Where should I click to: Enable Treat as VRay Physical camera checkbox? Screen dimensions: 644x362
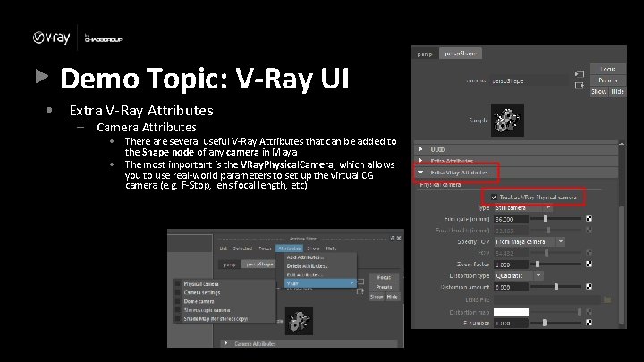(x=494, y=197)
